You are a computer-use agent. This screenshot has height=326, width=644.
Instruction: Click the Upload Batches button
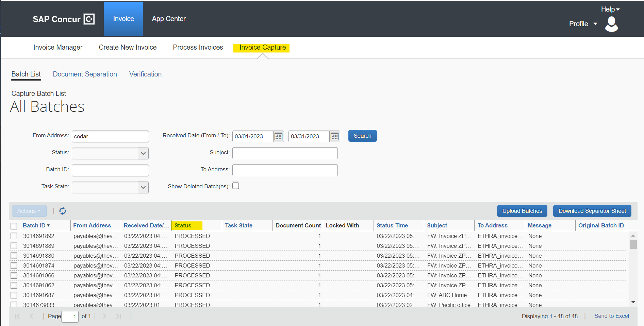pos(522,211)
